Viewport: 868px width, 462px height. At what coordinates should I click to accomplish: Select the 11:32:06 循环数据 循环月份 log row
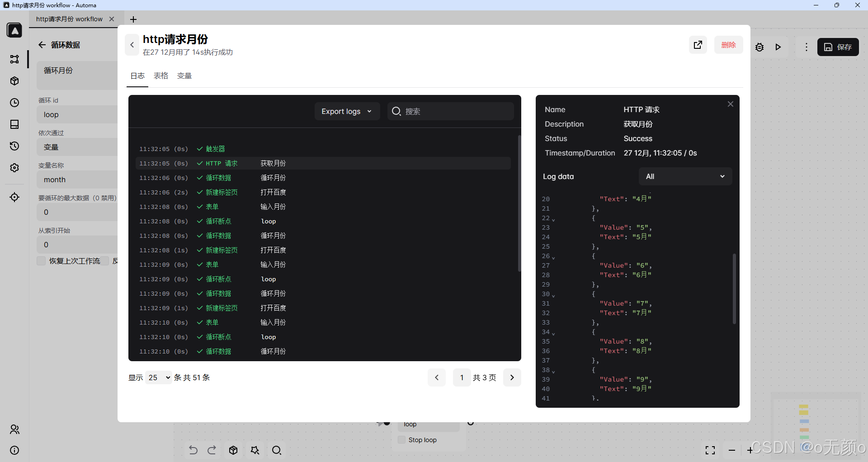[x=323, y=178]
